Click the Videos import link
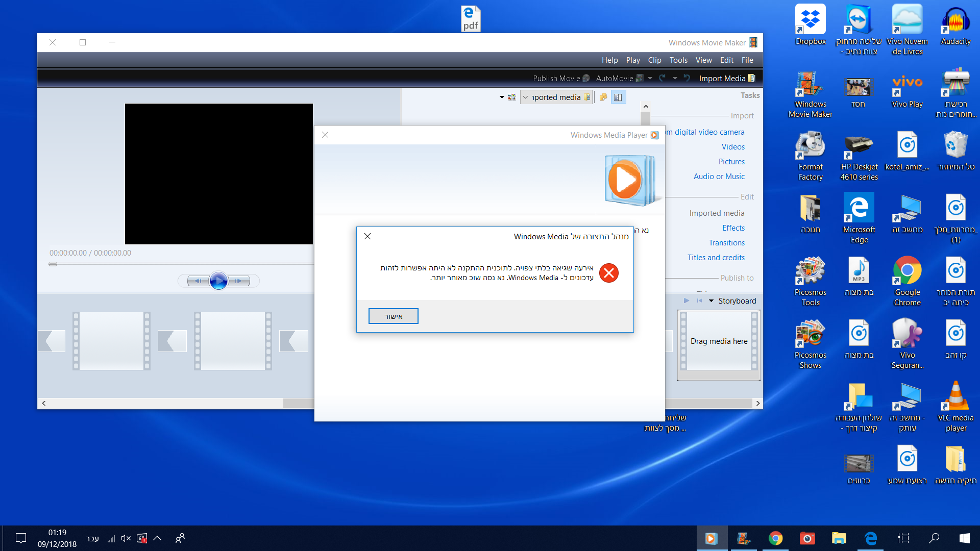This screenshot has height=551, width=980. coord(733,147)
